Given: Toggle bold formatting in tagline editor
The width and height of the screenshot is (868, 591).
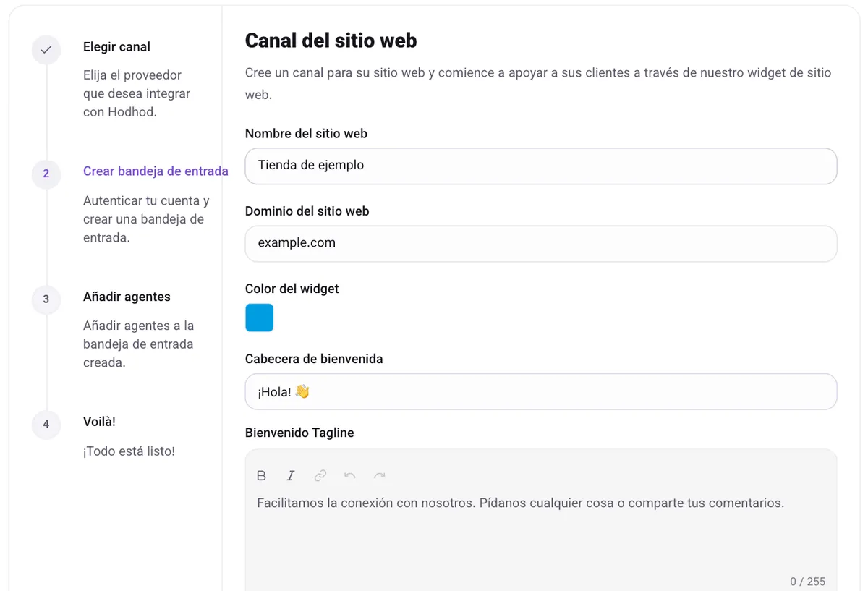Looking at the screenshot, I should tap(262, 475).
